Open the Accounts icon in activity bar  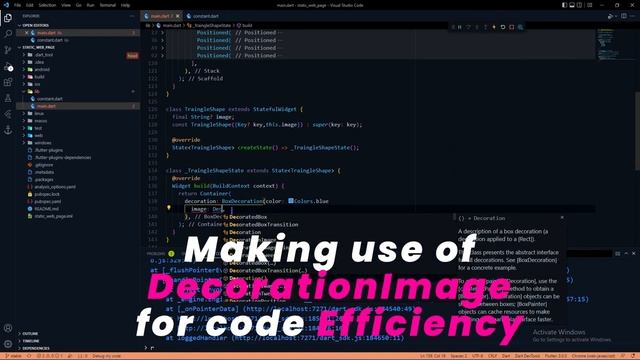click(x=8, y=328)
